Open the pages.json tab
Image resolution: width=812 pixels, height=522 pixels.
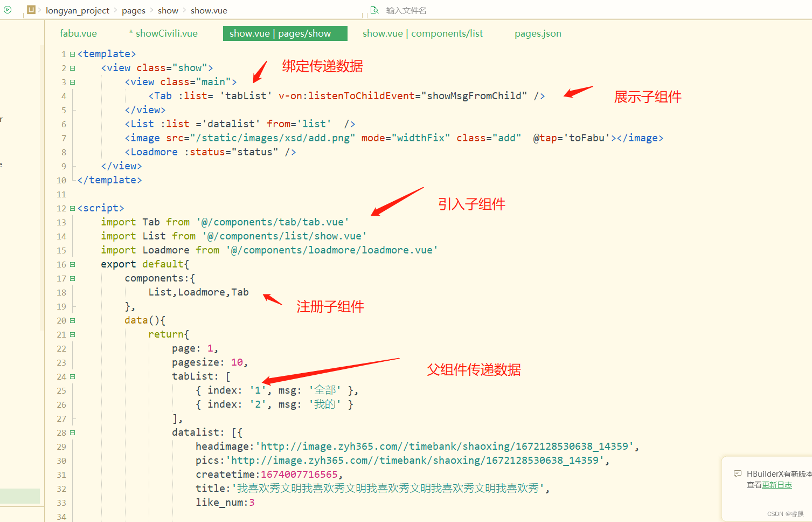[x=538, y=33]
